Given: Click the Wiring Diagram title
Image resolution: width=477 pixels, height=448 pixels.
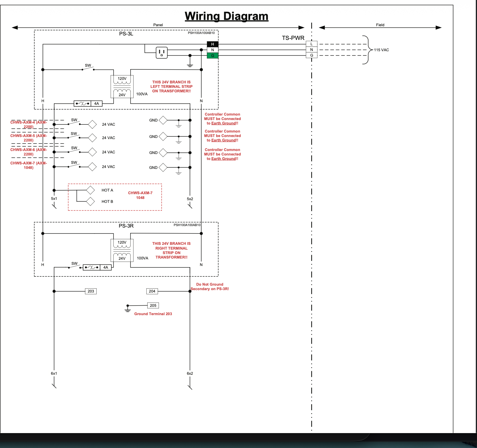Looking at the screenshot, I should point(227,16).
